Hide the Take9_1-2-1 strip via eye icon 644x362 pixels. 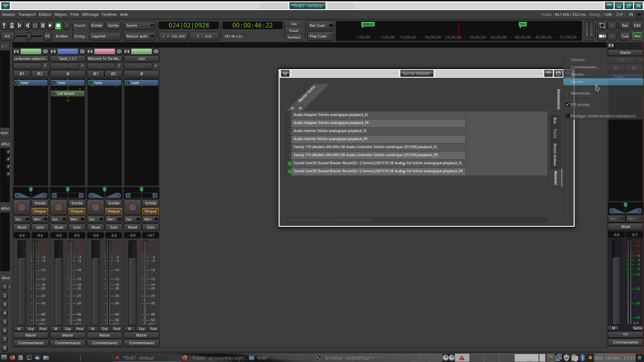coord(82,51)
